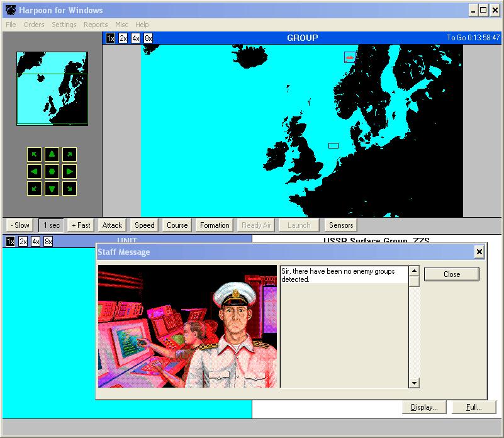Click the Ready Air button
This screenshot has width=504, height=438.
(x=256, y=225)
